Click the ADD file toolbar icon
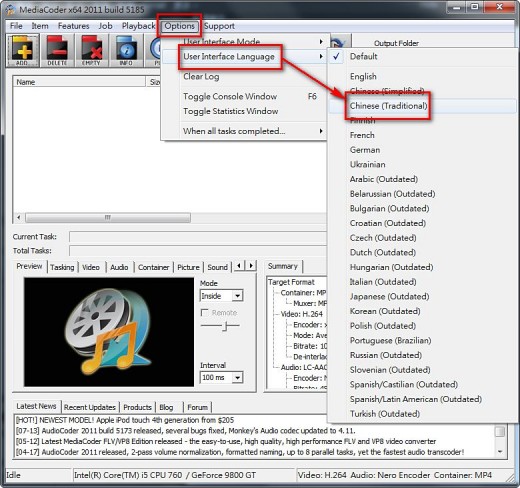This screenshot has height=488, width=520. click(x=22, y=51)
